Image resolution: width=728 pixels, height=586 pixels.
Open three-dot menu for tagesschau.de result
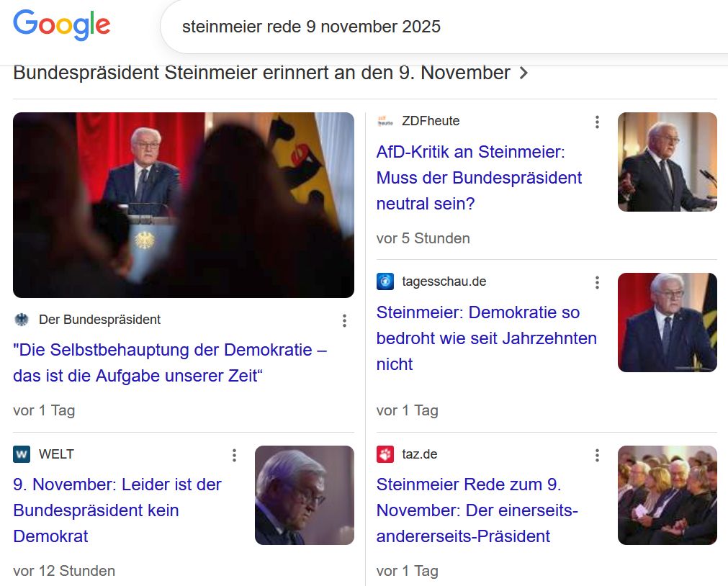(597, 282)
